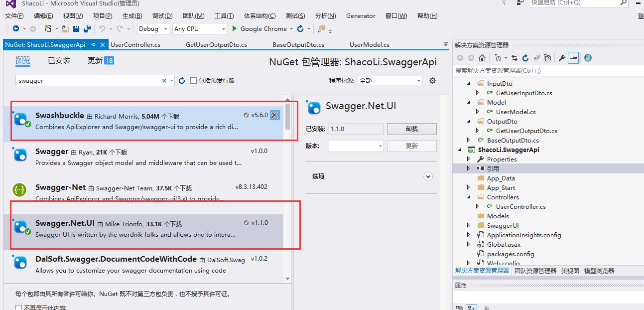This screenshot has height=310, width=644.
Task: Uninstall Swashbuckle using the red X
Action: 274,115
